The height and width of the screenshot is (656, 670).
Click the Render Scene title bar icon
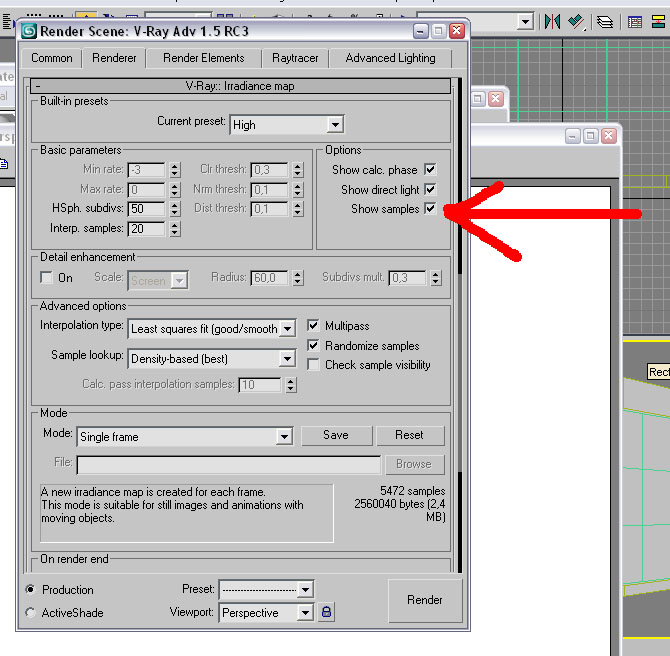pyautogui.click(x=29, y=31)
